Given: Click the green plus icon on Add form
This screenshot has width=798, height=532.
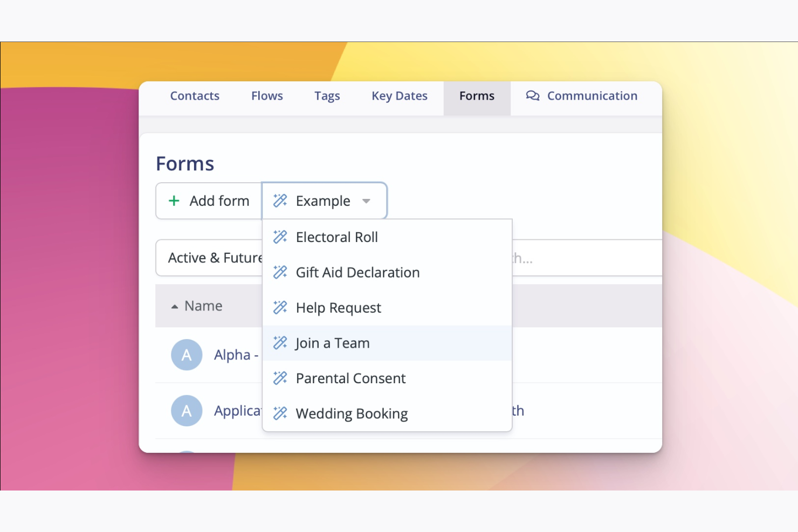Looking at the screenshot, I should (174, 201).
